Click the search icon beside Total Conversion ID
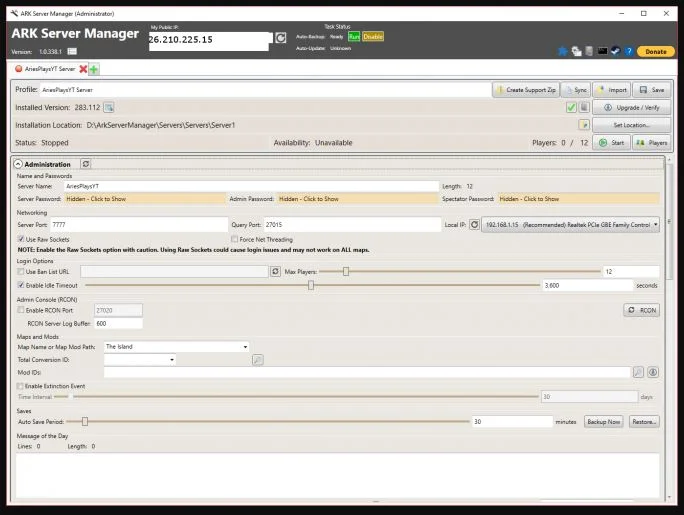 tap(258, 360)
